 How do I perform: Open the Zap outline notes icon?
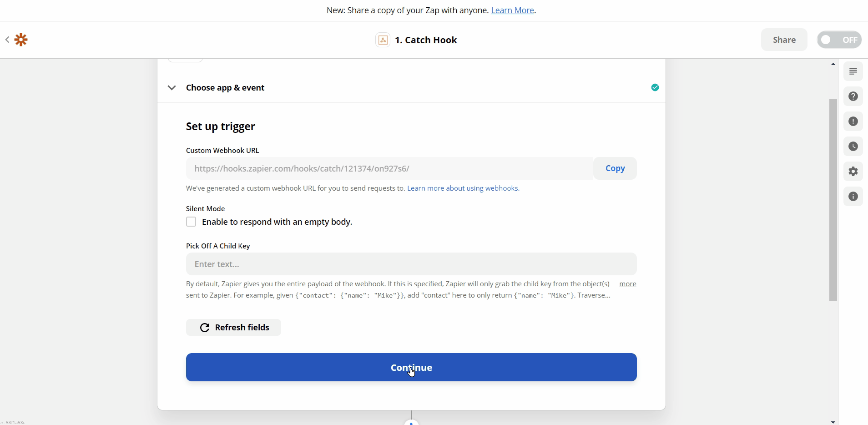coord(853,71)
